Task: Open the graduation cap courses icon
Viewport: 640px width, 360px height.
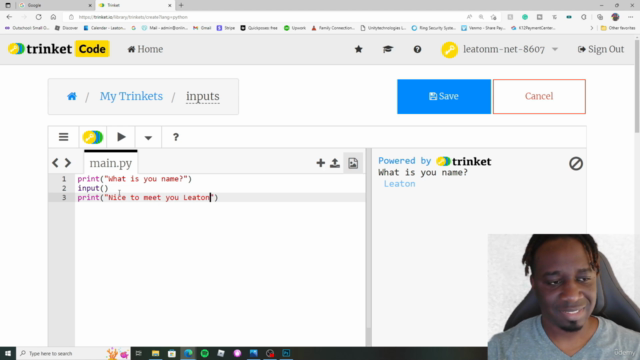Action: click(x=388, y=49)
